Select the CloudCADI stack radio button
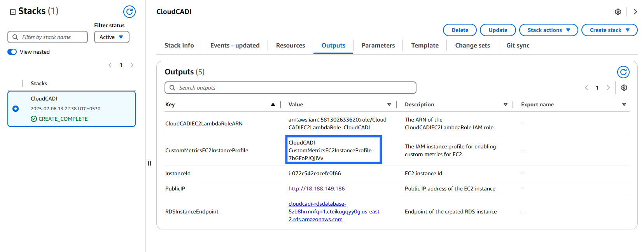 [x=16, y=109]
